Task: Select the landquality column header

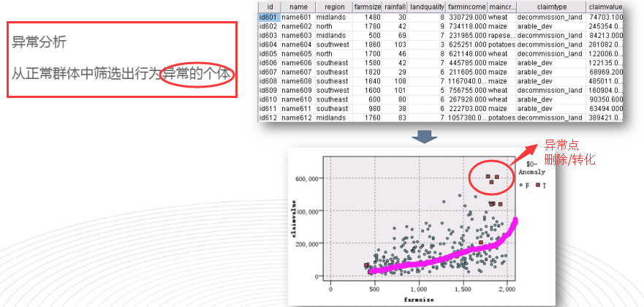Action: [426, 7]
